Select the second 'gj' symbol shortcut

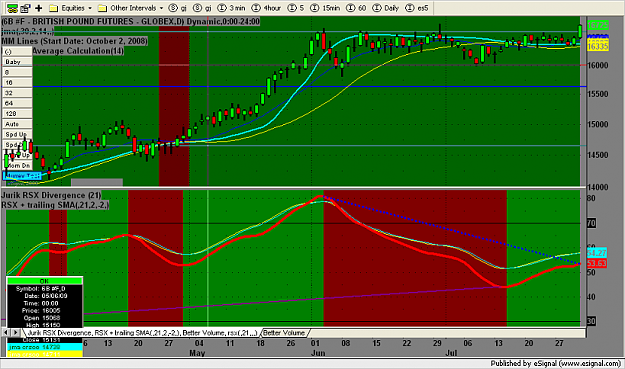(x=202, y=8)
